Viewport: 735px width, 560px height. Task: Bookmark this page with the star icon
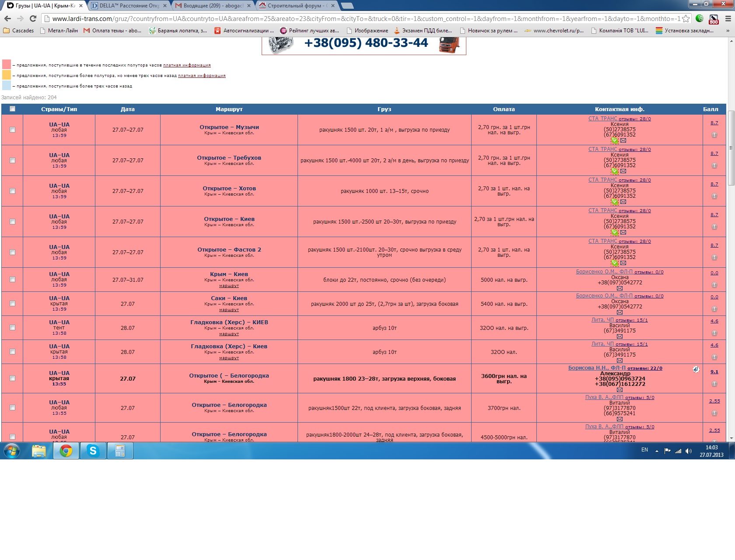686,18
